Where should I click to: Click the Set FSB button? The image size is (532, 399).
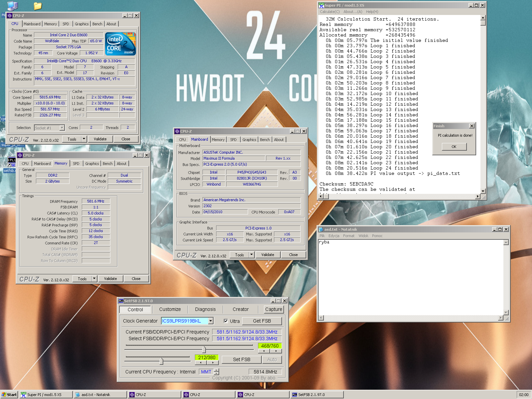tap(242, 359)
